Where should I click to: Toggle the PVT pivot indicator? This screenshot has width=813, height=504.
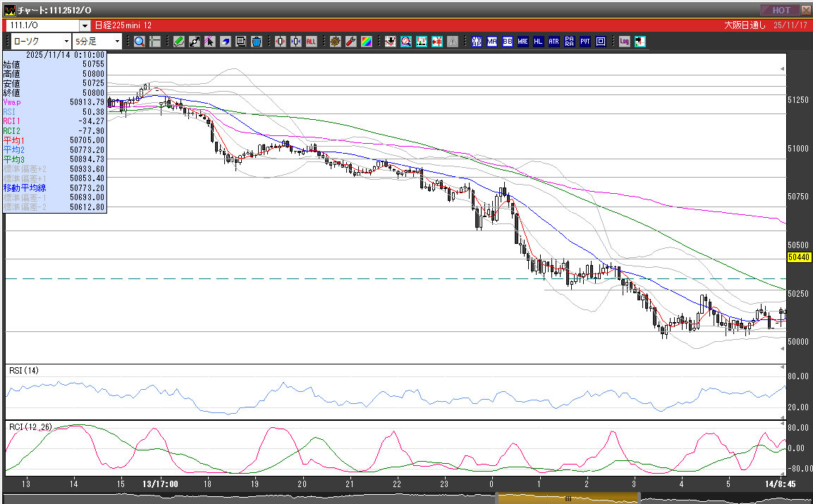click(585, 42)
